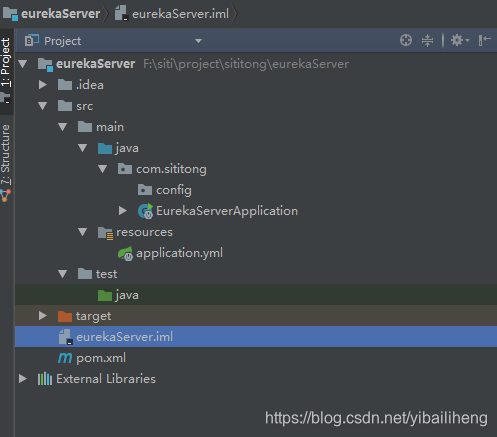The width and height of the screenshot is (497, 437).
Task: Click the green test java folder icon
Action: [105, 295]
